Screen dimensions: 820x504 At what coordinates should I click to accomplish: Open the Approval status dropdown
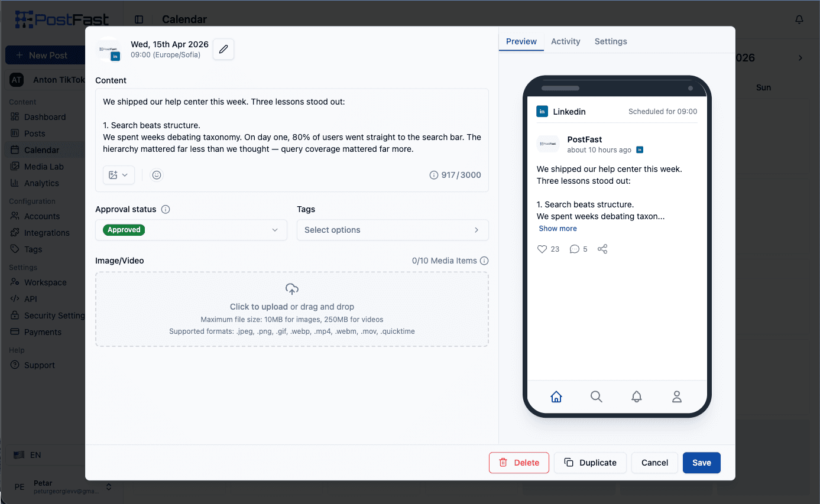click(x=190, y=230)
